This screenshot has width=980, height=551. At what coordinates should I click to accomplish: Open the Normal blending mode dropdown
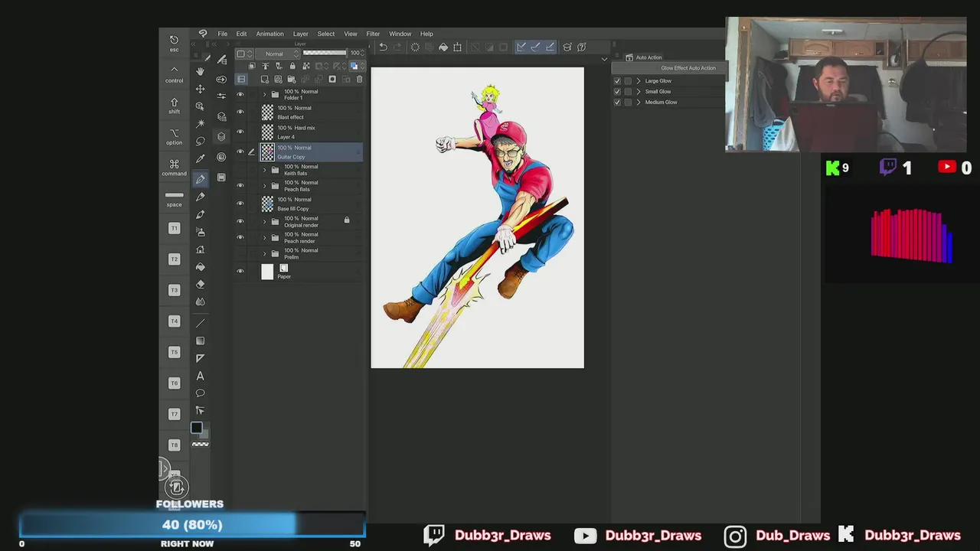(x=278, y=54)
